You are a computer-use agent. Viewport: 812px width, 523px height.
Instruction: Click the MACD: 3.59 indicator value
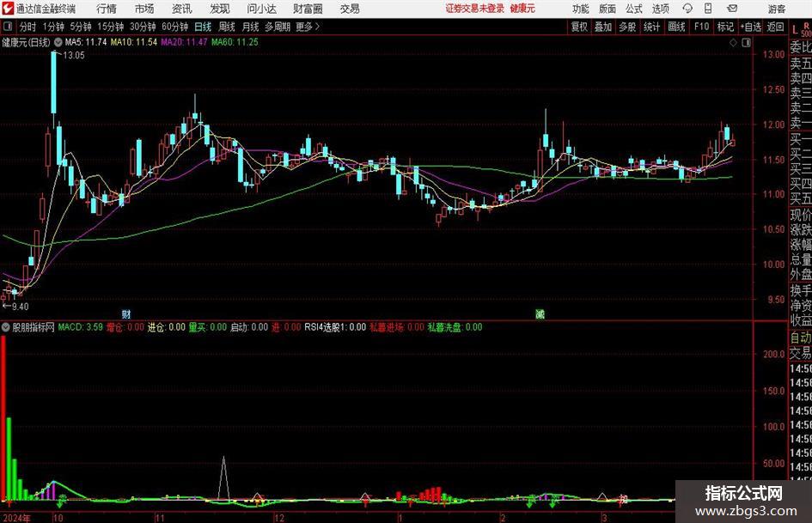(x=80, y=327)
